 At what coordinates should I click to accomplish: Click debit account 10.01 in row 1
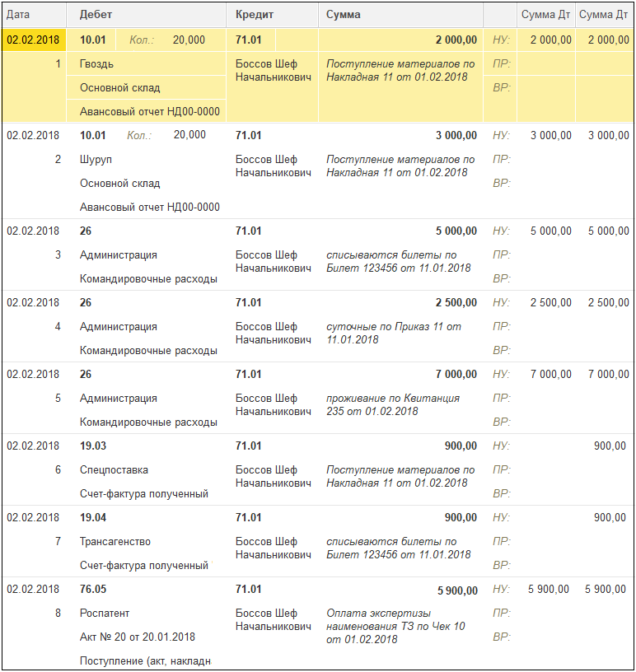coord(92,40)
